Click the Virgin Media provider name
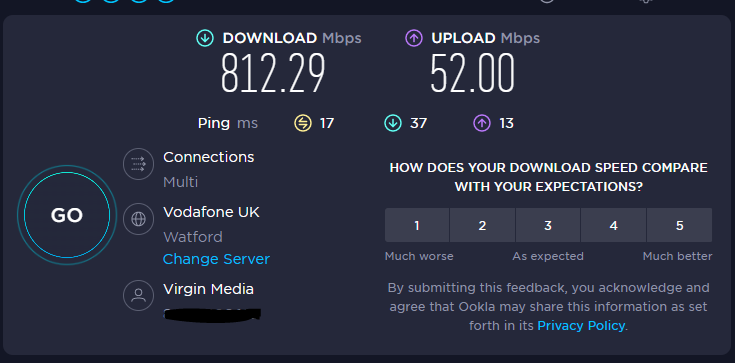The height and width of the screenshot is (364, 739). 208,289
